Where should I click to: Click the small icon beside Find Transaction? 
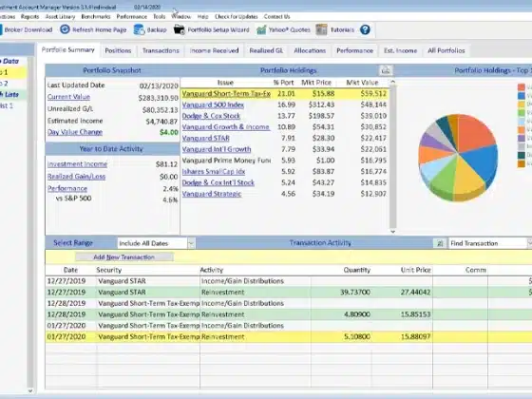point(440,243)
